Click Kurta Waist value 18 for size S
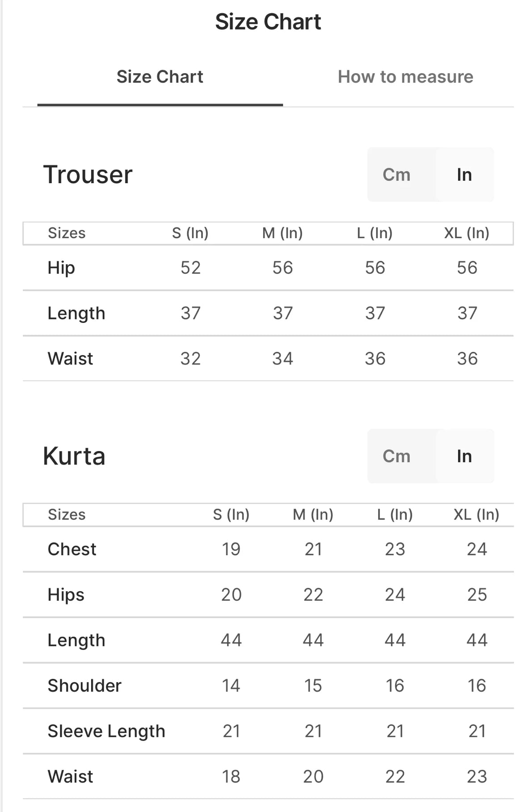 point(231,777)
